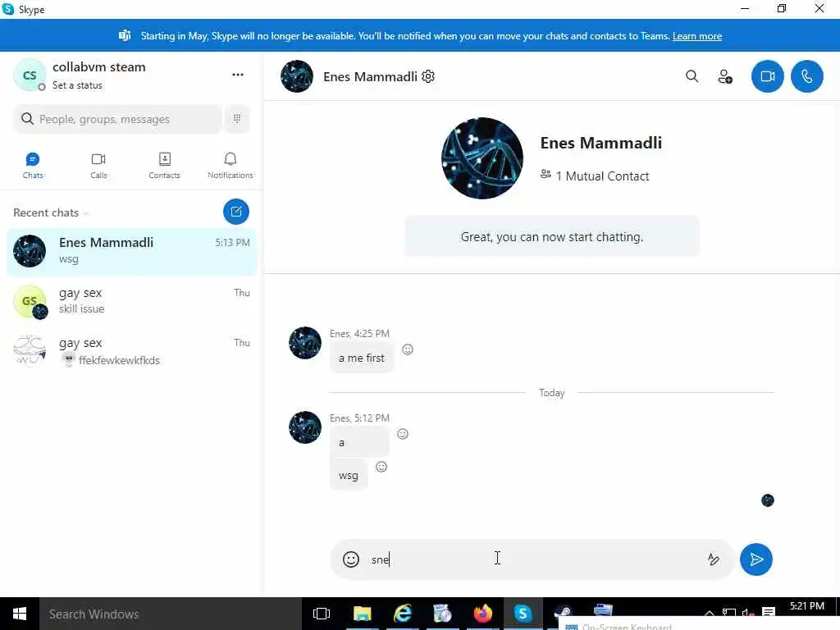Image resolution: width=840 pixels, height=630 pixels.
Task: Click Enes avatar in the chat header
Action: tap(297, 76)
